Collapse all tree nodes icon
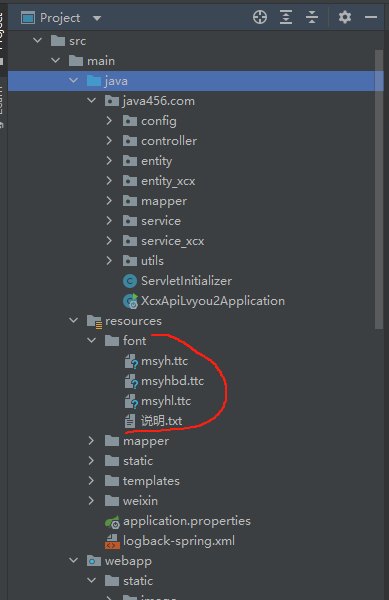This screenshot has height=600, width=389. [x=312, y=17]
